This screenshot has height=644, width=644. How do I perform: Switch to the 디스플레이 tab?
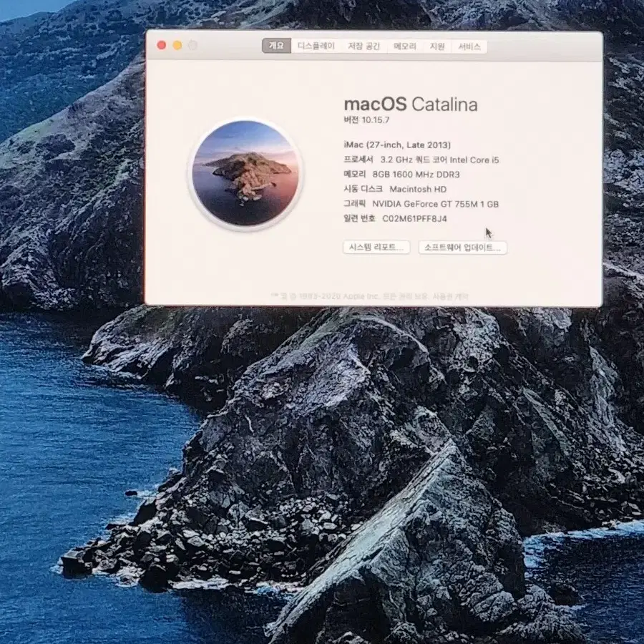tap(316, 46)
